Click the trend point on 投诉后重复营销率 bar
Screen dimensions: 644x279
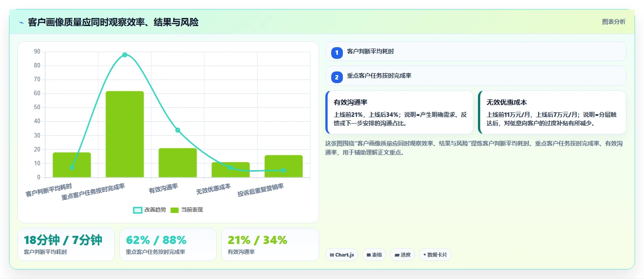(x=284, y=171)
